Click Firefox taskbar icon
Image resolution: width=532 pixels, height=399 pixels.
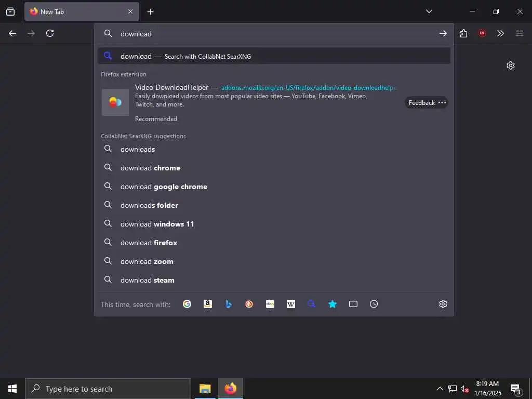click(x=230, y=389)
